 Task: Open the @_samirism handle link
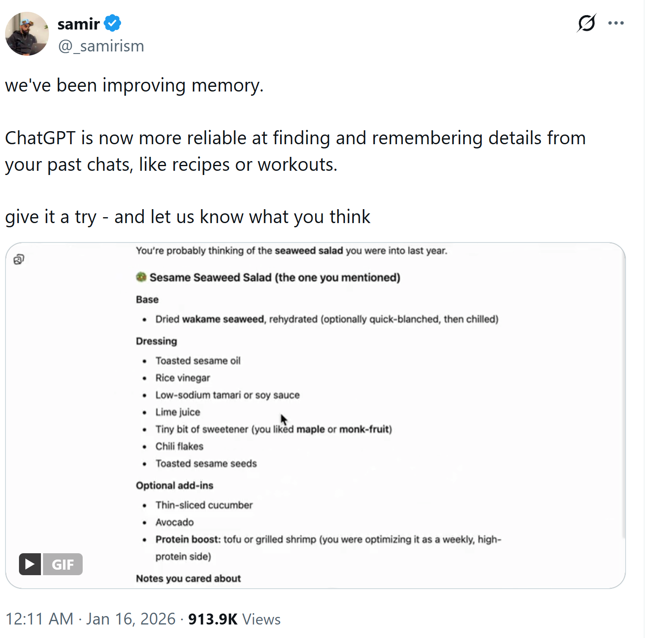[x=101, y=46]
